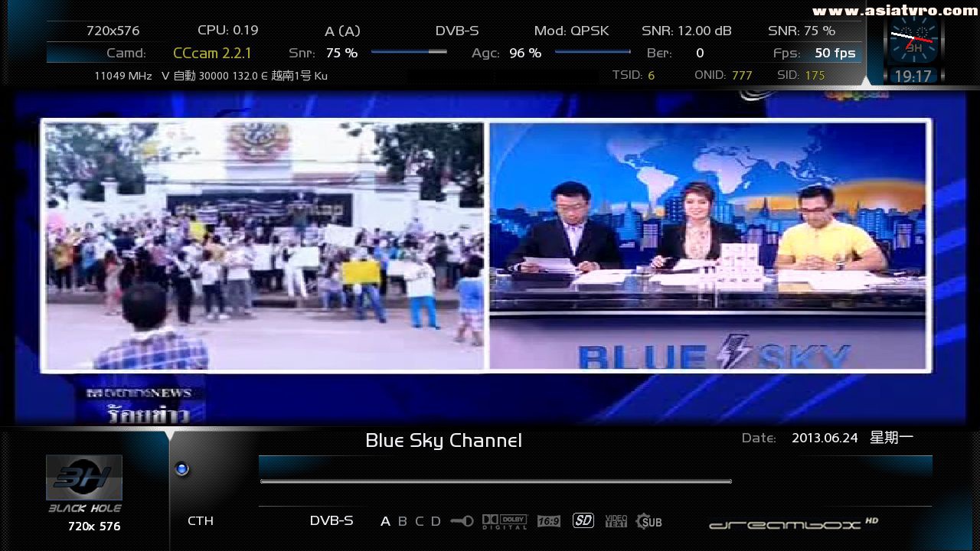The height and width of the screenshot is (551, 980).
Task: Click the 50 fps value
Action: 835,54
